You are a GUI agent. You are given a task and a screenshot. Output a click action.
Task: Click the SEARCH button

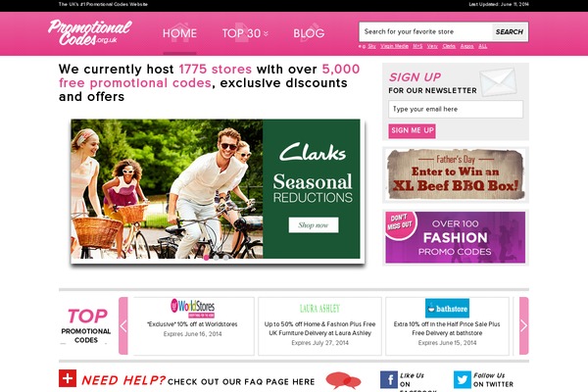[x=510, y=32]
